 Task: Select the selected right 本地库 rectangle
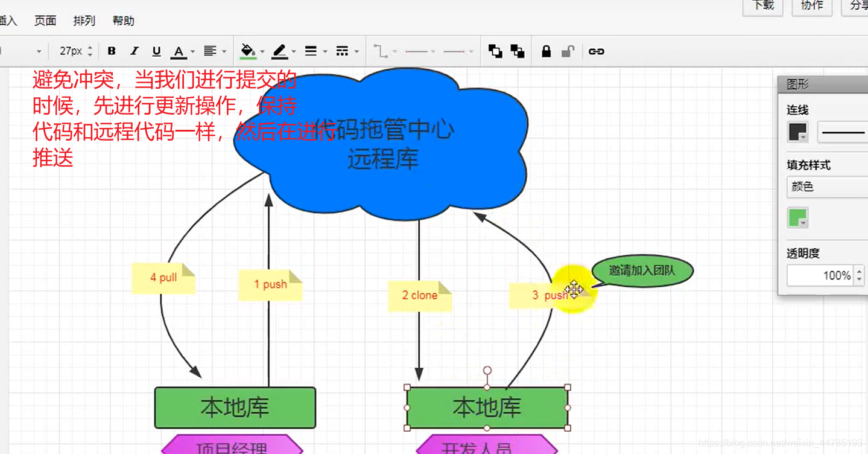(x=487, y=408)
